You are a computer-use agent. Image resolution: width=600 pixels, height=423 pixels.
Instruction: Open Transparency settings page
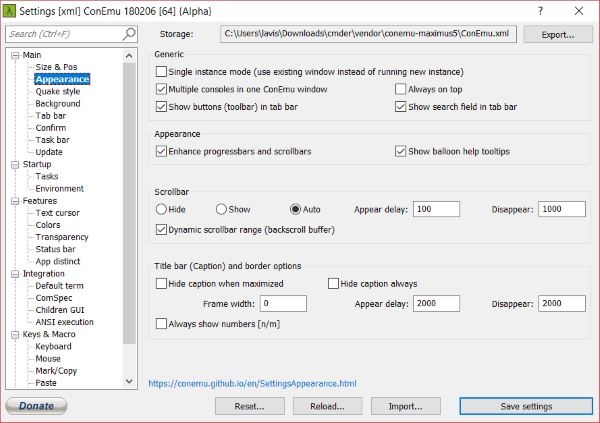coord(62,237)
